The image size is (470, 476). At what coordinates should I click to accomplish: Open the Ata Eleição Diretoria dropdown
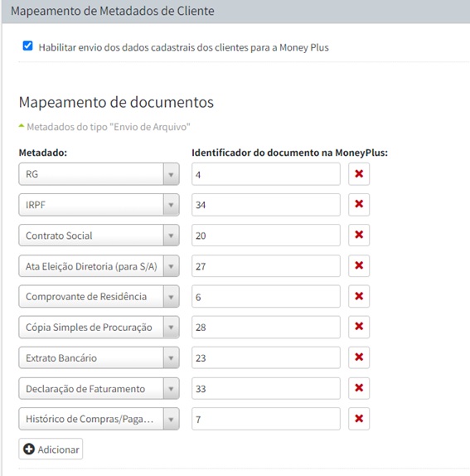point(99,266)
